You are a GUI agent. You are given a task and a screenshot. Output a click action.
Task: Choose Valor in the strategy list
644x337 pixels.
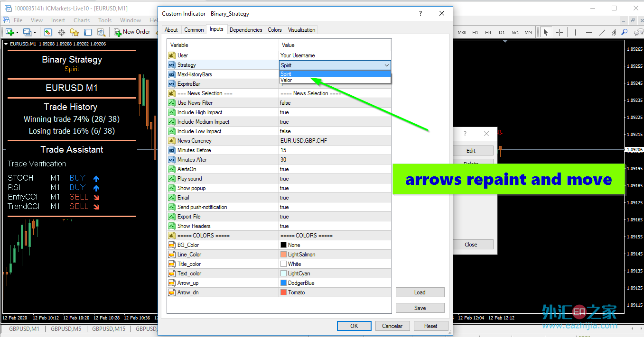tap(335, 80)
